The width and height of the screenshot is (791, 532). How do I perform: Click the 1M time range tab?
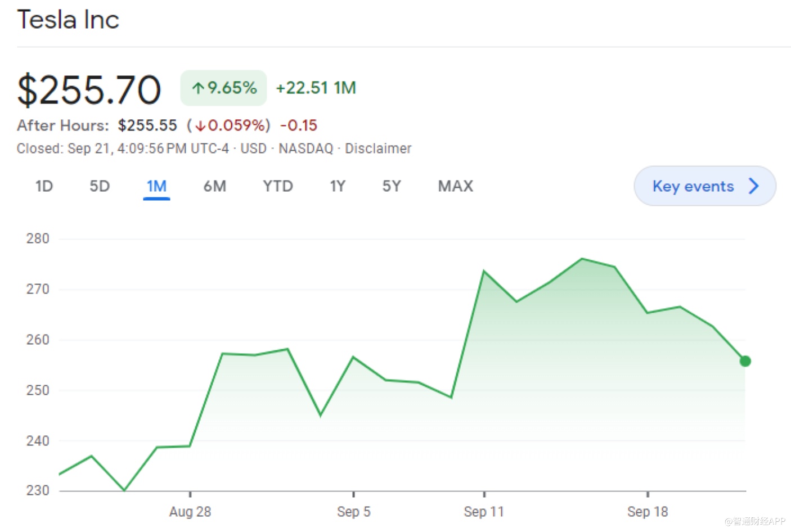(156, 186)
